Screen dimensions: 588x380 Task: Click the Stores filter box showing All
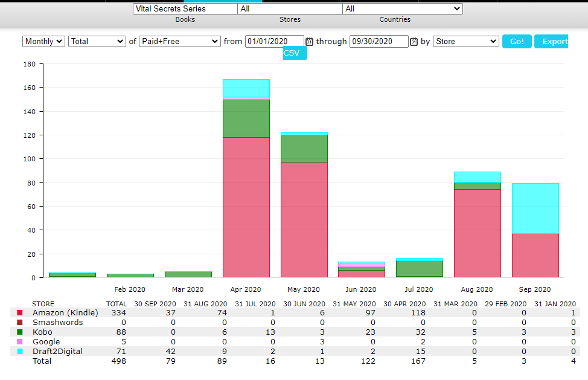point(290,9)
